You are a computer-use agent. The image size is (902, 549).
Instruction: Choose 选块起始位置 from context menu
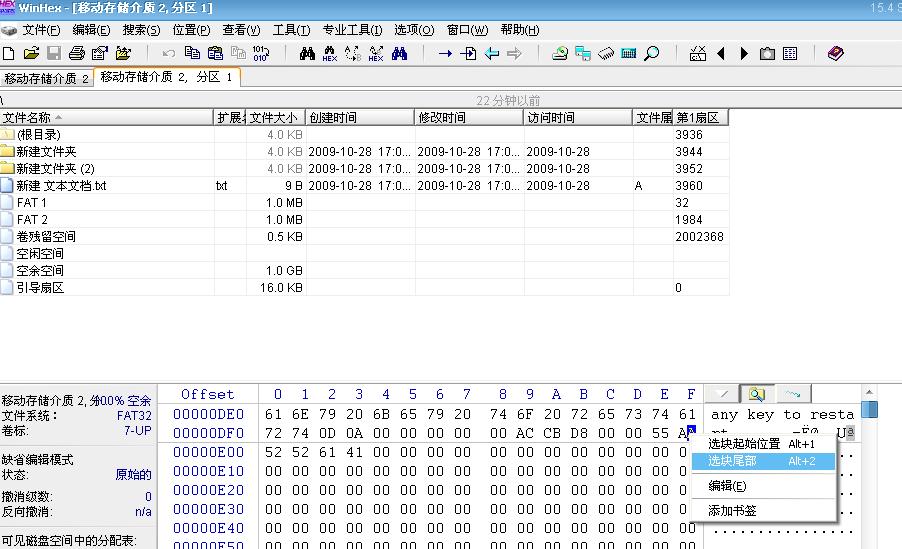tap(763, 444)
